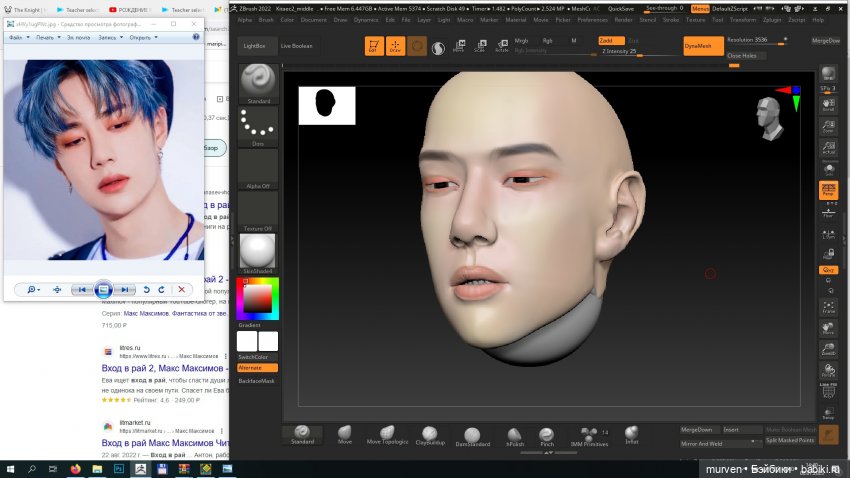Pick a hue in the color picker
This screenshot has width=850, height=478.
257,298
